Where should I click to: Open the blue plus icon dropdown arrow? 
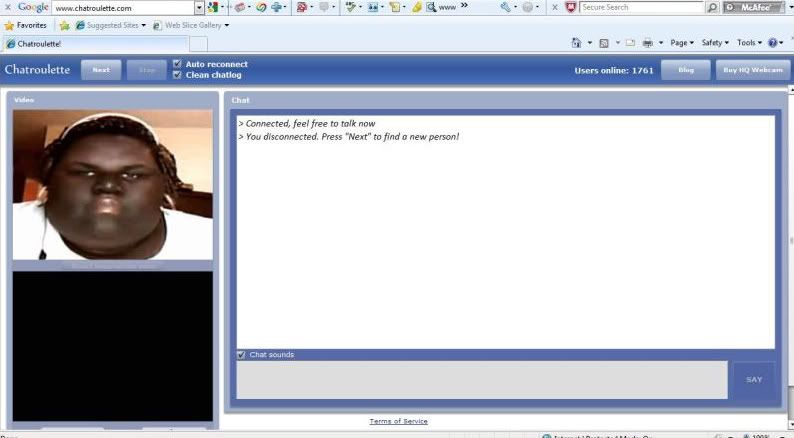[x=285, y=8]
